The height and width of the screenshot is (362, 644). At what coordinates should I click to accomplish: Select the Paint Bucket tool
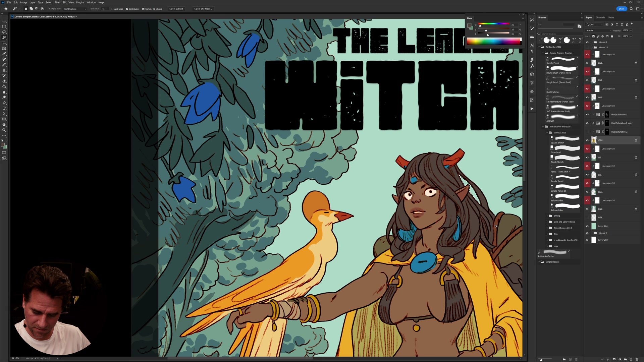tap(4, 86)
